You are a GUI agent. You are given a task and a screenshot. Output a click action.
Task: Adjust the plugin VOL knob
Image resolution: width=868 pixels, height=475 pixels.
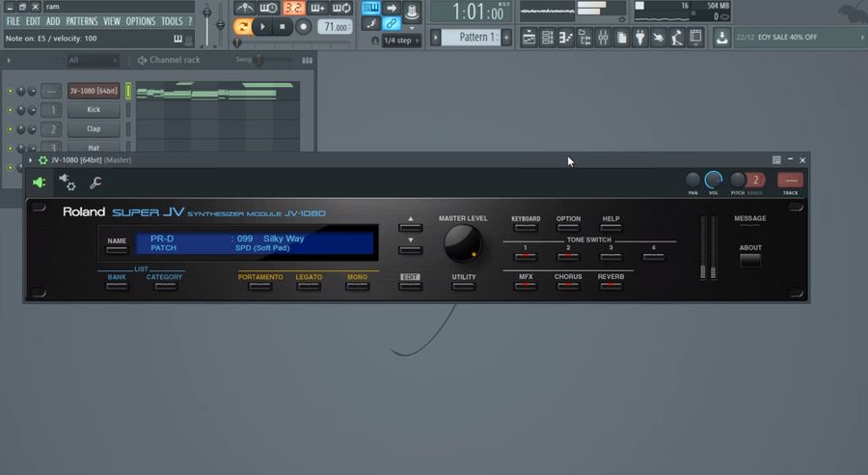(x=713, y=180)
